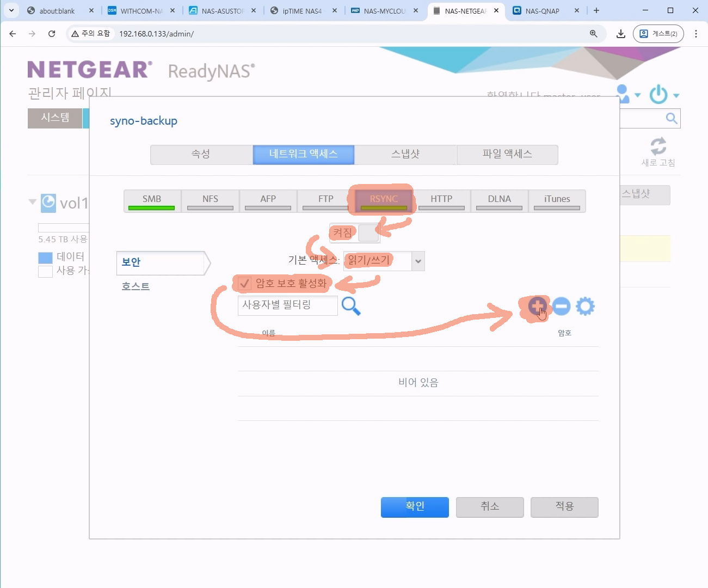Click the browser download icon

[620, 34]
